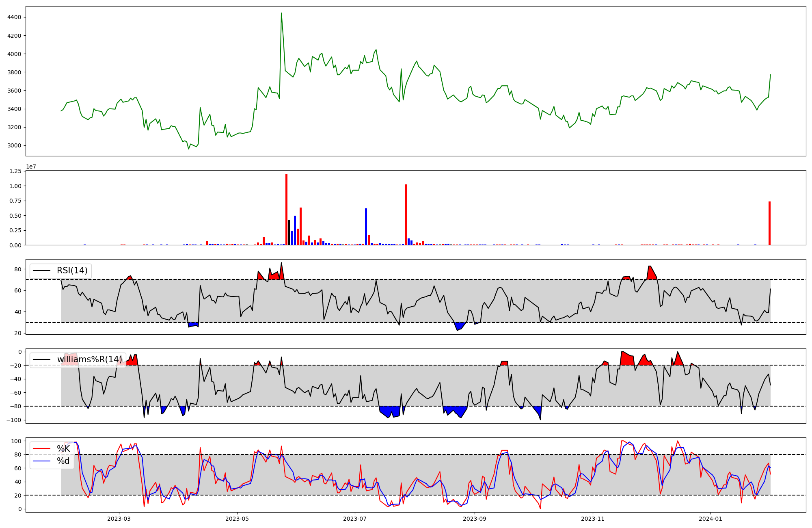Click the tallest blue volume bar
The width and height of the screenshot is (812, 528).
[x=366, y=227]
